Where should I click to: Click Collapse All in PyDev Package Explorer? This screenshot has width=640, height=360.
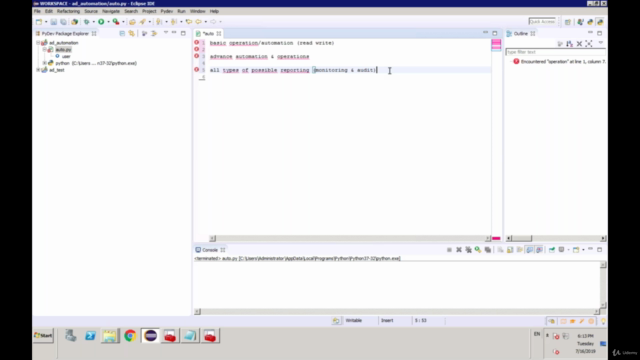point(122,33)
